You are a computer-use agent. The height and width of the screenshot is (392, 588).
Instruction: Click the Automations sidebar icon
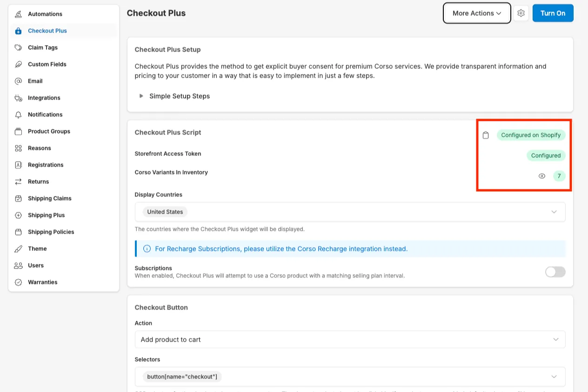(x=18, y=14)
